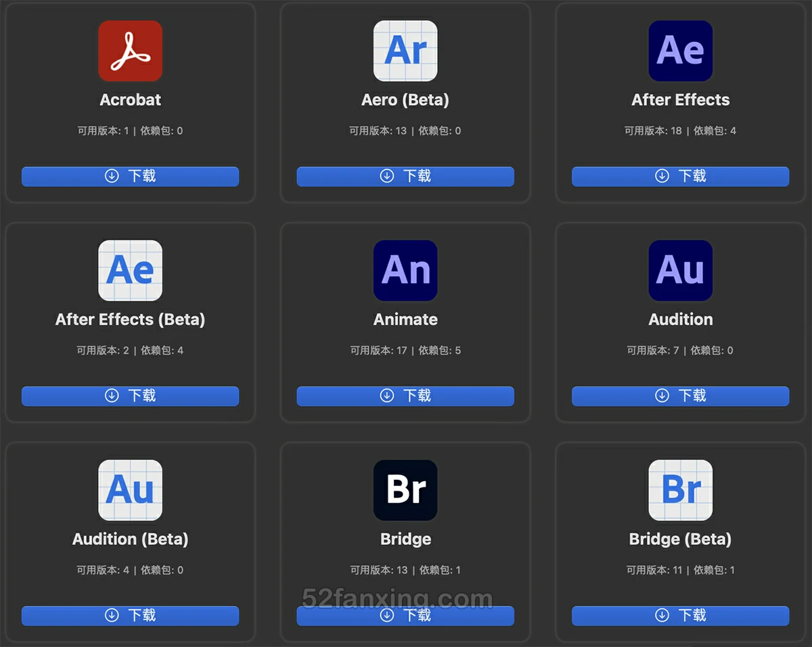Click Aero (Beta)'s 可用版本: 13 info line
Image resolution: width=812 pixels, height=647 pixels.
[405, 131]
